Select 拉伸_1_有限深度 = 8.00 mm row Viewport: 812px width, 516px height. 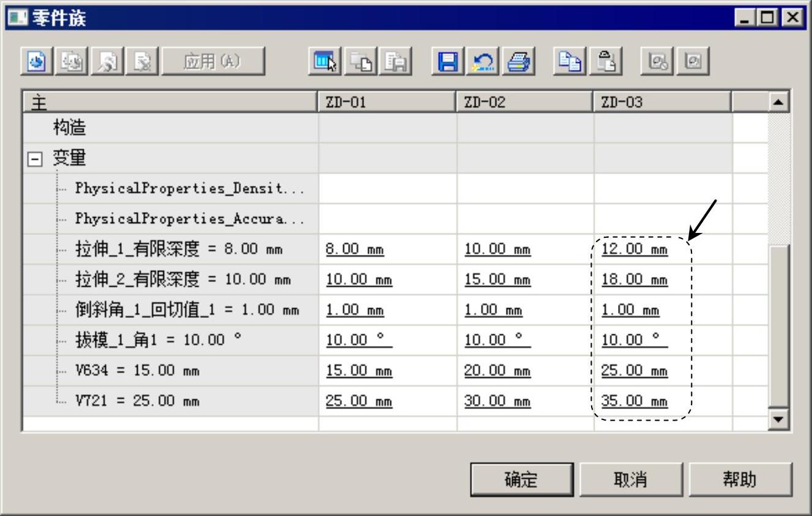(x=171, y=249)
